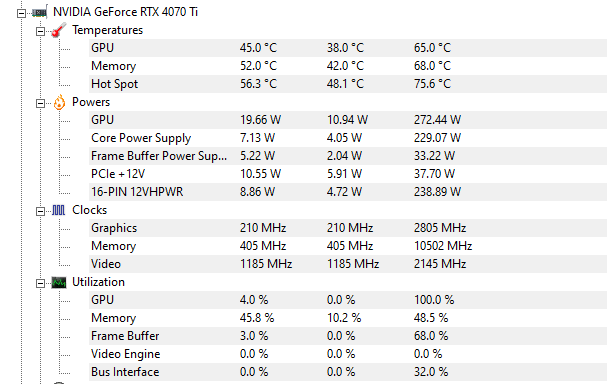Click the 229.07 W Core Power maximum
The width and height of the screenshot is (607, 384).
click(437, 138)
